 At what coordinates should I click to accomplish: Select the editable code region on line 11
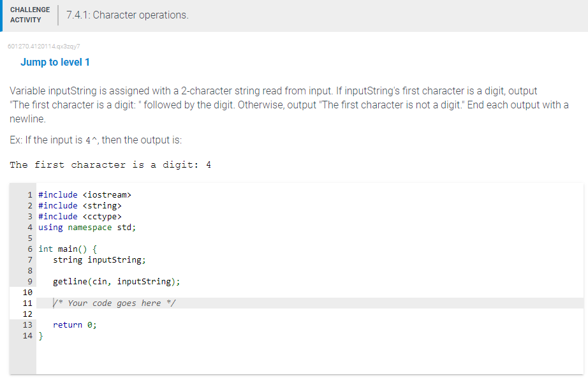pos(115,303)
